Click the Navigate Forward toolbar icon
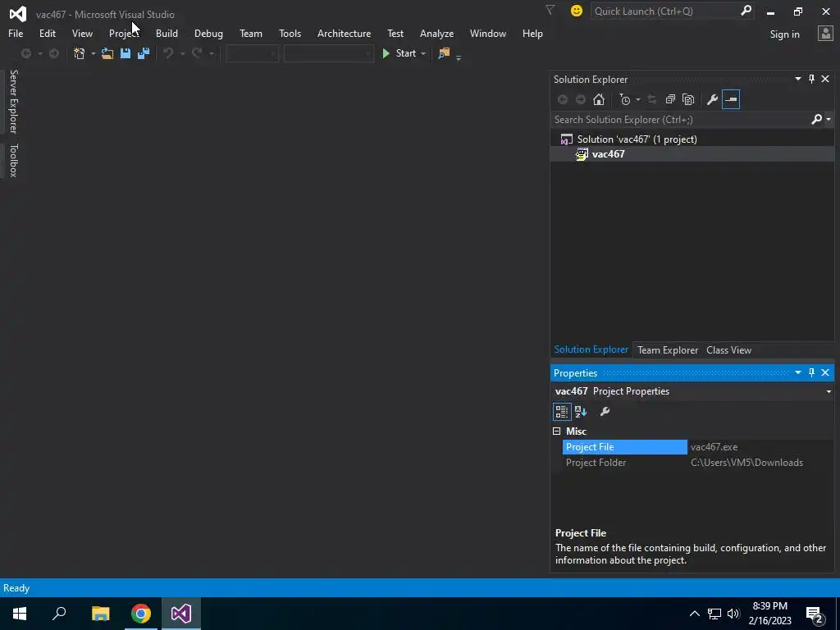 [x=53, y=53]
